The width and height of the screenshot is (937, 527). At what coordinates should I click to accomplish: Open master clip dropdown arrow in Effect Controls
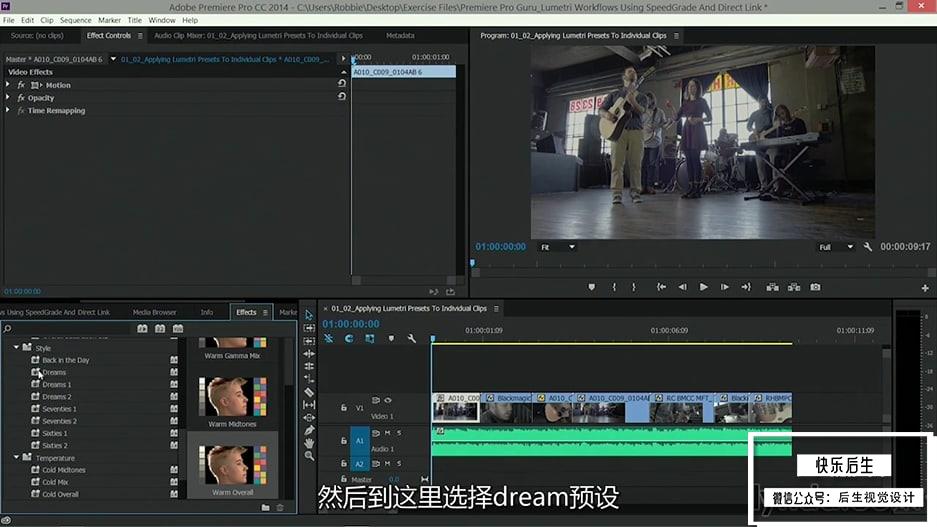(113, 59)
